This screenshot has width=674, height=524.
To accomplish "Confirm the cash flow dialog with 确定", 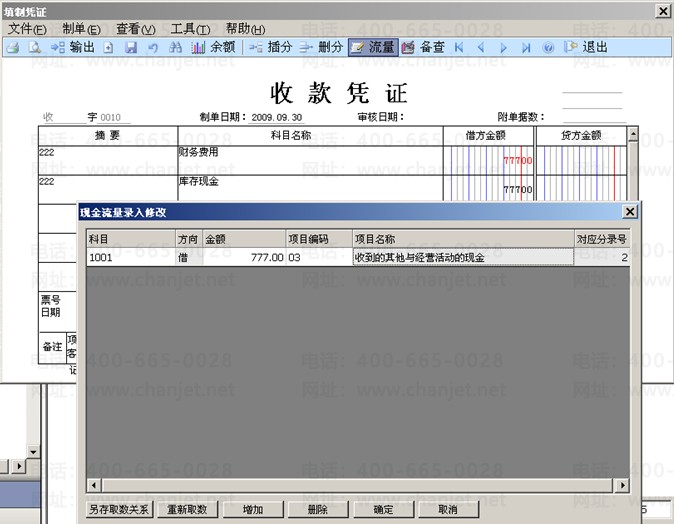I will (383, 509).
